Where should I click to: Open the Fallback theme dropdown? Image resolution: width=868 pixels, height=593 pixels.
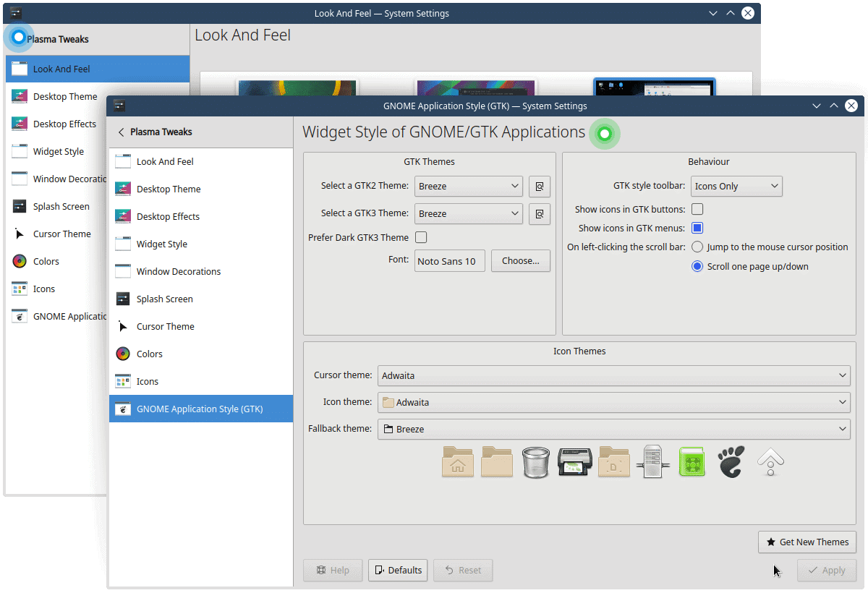pos(614,429)
